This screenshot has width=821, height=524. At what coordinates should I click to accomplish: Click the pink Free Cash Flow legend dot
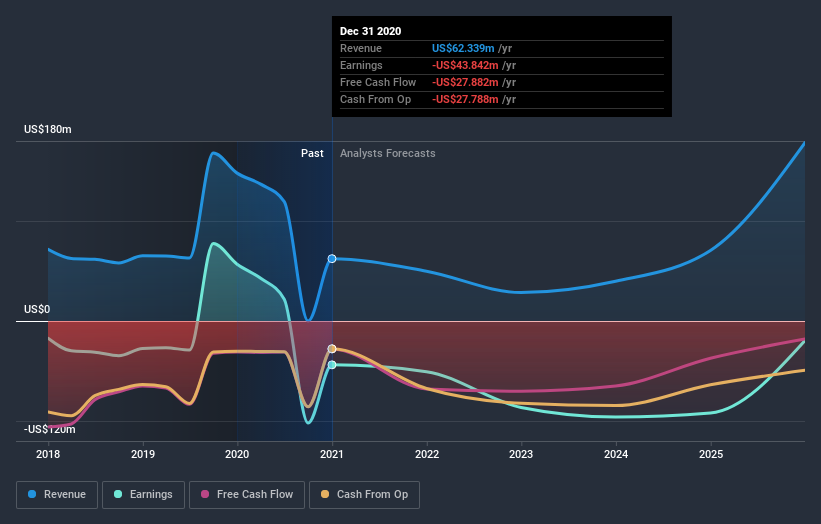click(205, 494)
